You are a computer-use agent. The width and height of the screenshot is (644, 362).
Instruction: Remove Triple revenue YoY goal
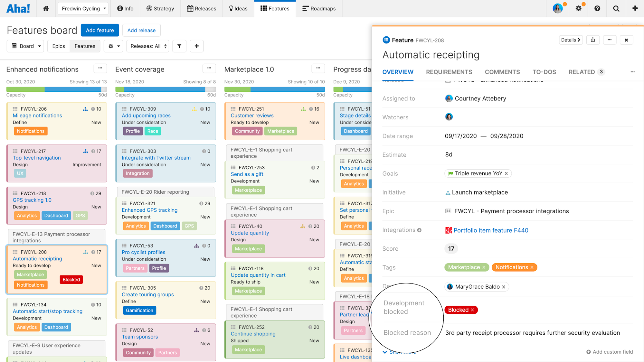[x=506, y=173]
